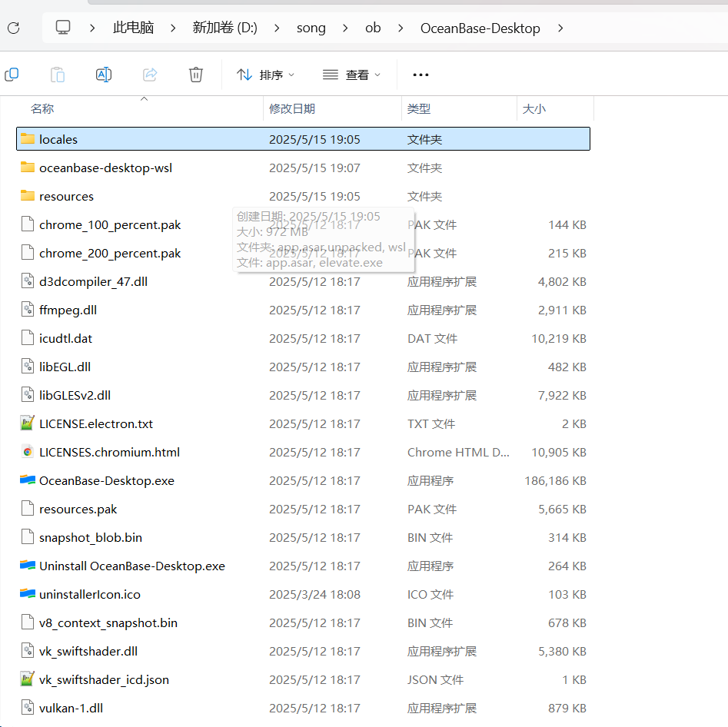
Task: Expand the chevron after ob
Action: click(x=401, y=28)
